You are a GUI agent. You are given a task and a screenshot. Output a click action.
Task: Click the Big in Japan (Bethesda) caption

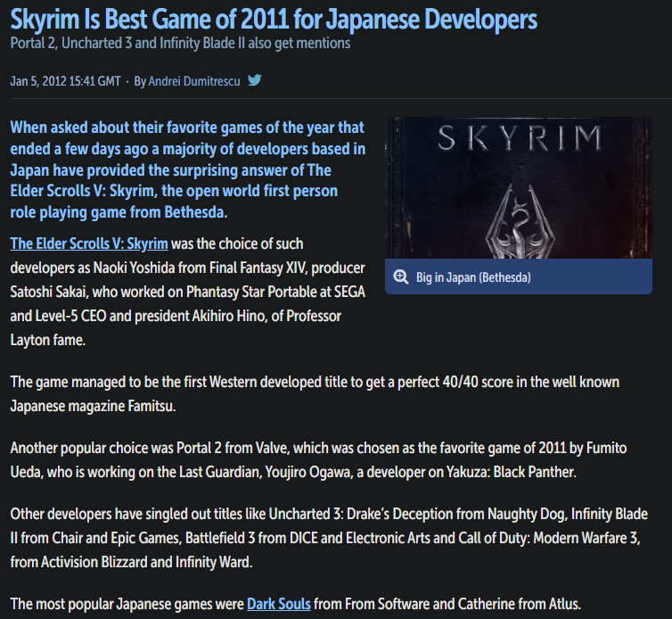[x=473, y=277]
